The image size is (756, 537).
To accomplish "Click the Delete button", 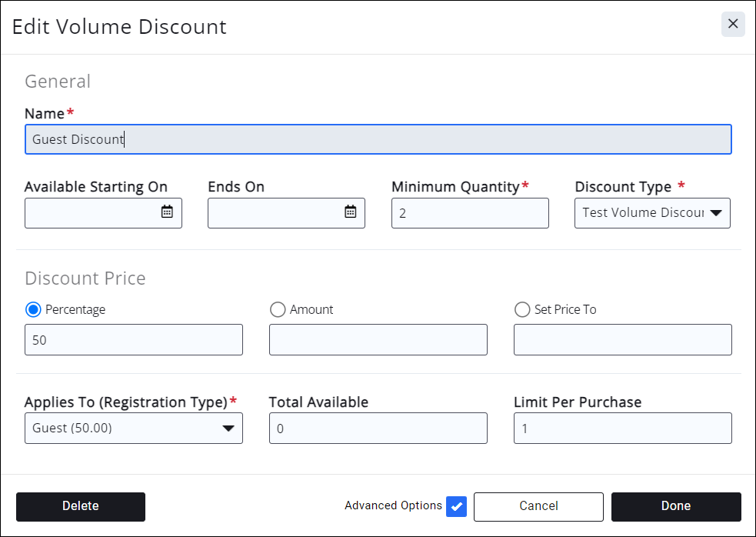I will coord(81,506).
